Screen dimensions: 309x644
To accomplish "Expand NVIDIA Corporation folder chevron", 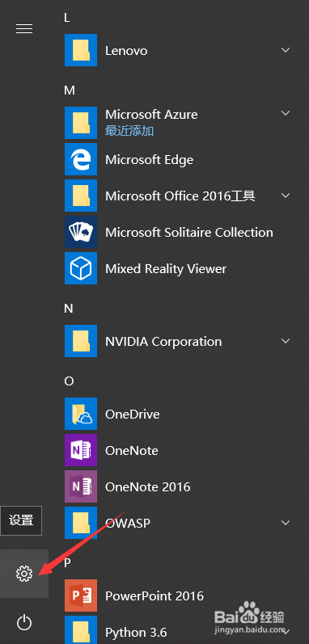I will (286, 341).
